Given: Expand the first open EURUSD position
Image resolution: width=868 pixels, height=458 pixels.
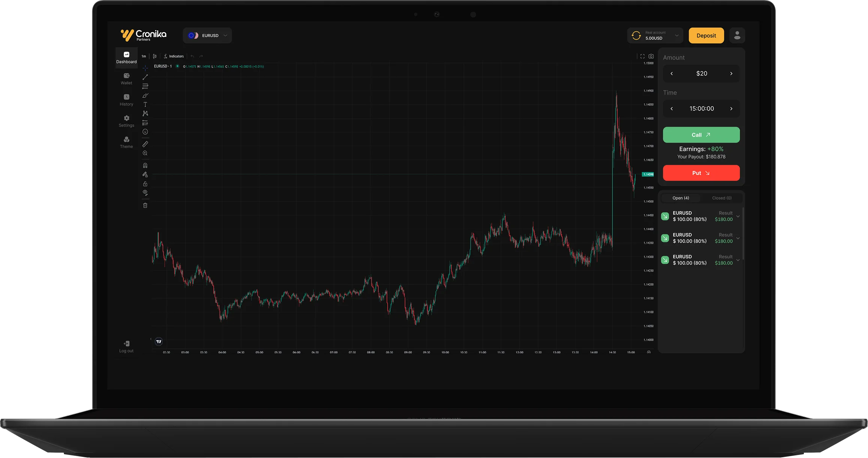Looking at the screenshot, I should (x=738, y=216).
